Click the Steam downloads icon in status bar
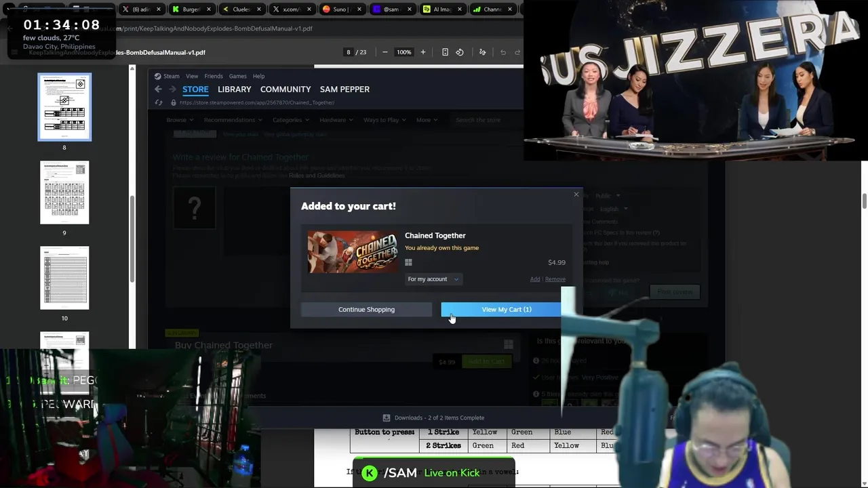The width and height of the screenshot is (868, 488). point(387,418)
